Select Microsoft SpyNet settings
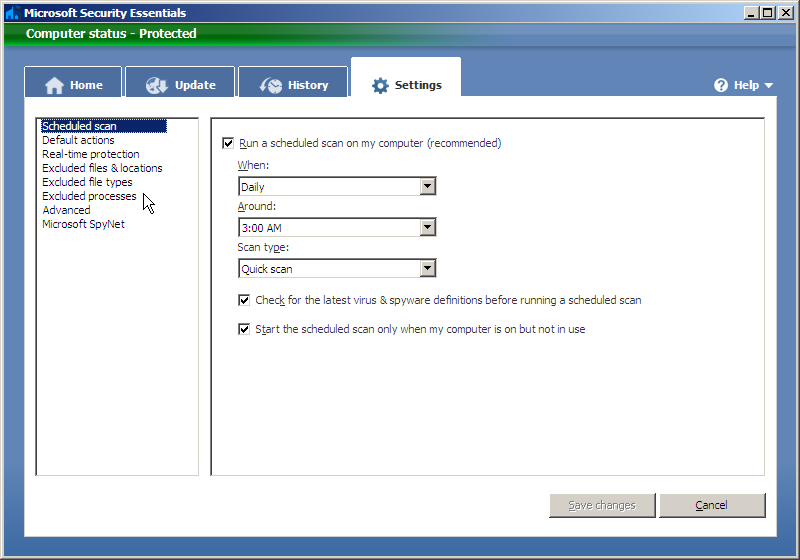Screen dimensions: 800x560 click(x=83, y=224)
